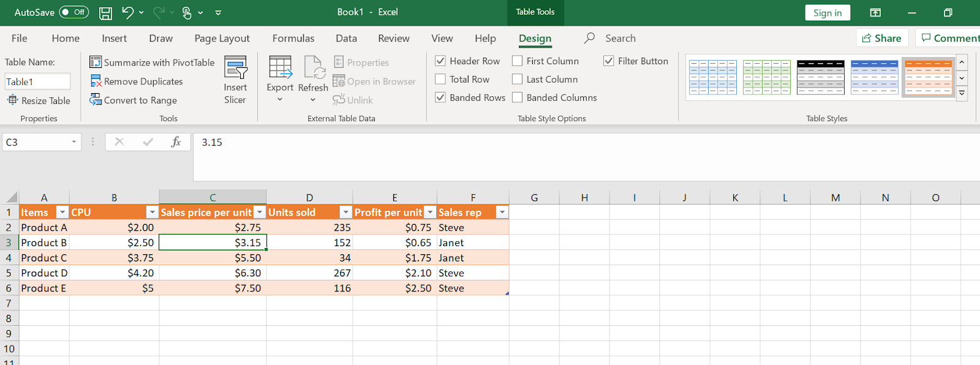
Task: Open Summarize with PivotTable
Action: 153,62
